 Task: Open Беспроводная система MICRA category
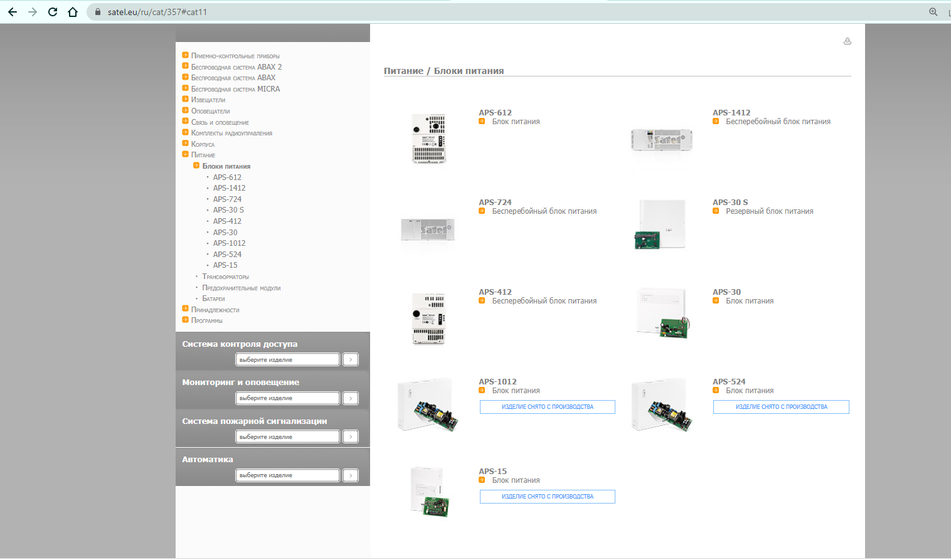click(236, 89)
